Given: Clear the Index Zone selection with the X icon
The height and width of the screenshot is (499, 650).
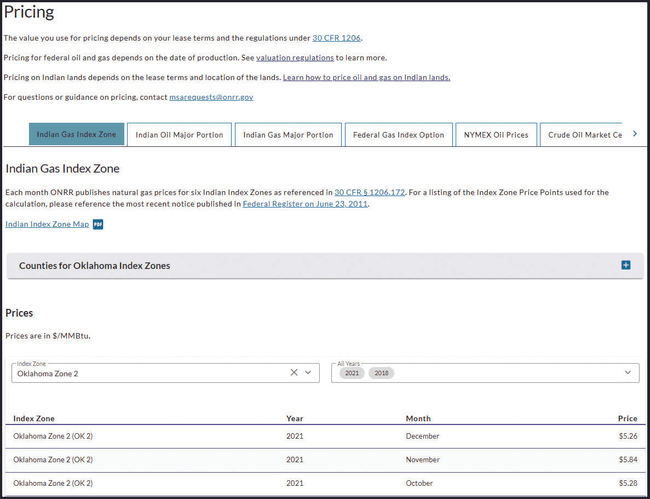Looking at the screenshot, I should [x=294, y=373].
